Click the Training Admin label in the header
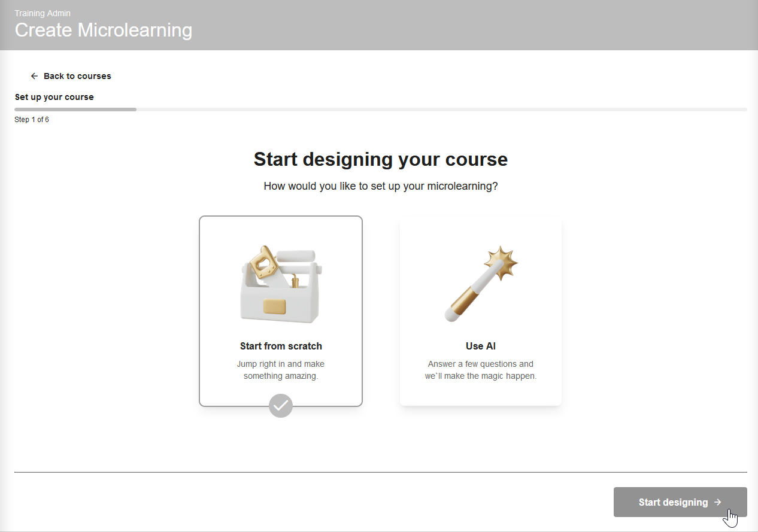 coord(42,13)
